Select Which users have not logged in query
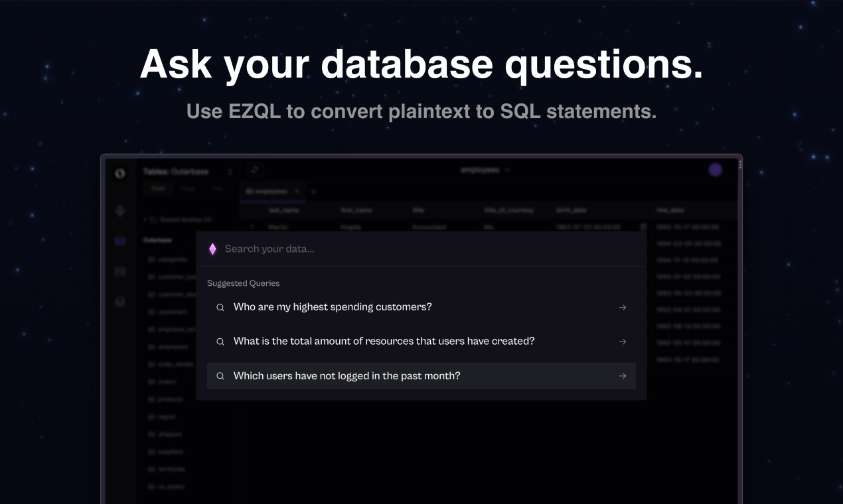Screen dimensions: 843x504 pos(421,376)
